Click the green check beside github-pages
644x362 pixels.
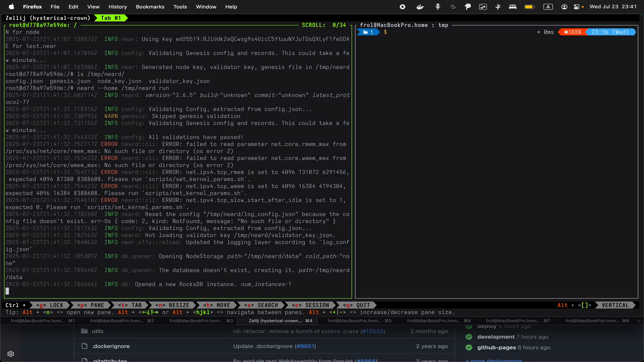tap(469, 348)
